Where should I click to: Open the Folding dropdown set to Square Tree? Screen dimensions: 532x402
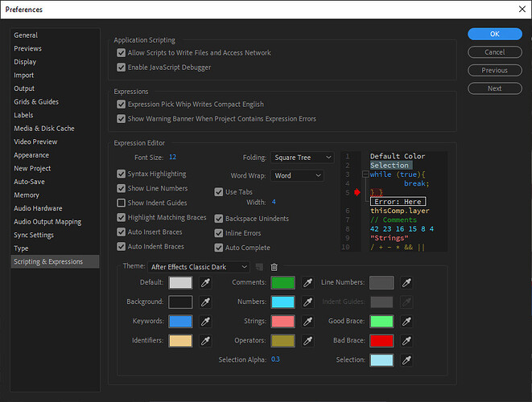[x=302, y=158]
